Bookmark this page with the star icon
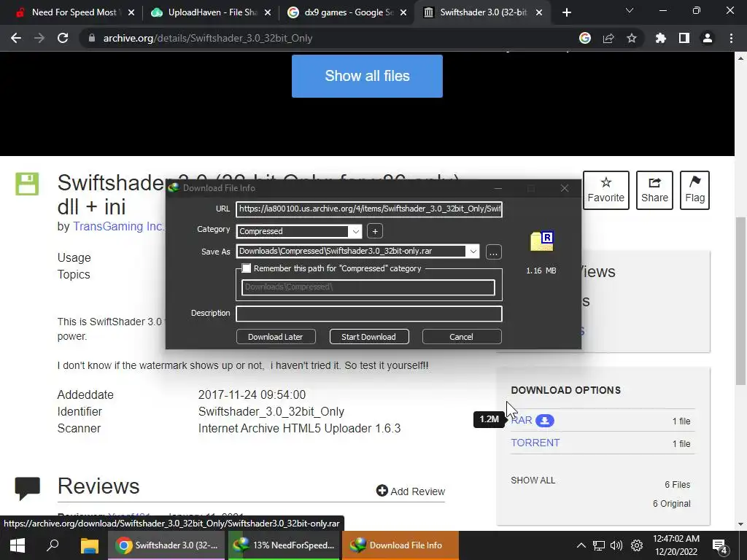 pos(632,38)
